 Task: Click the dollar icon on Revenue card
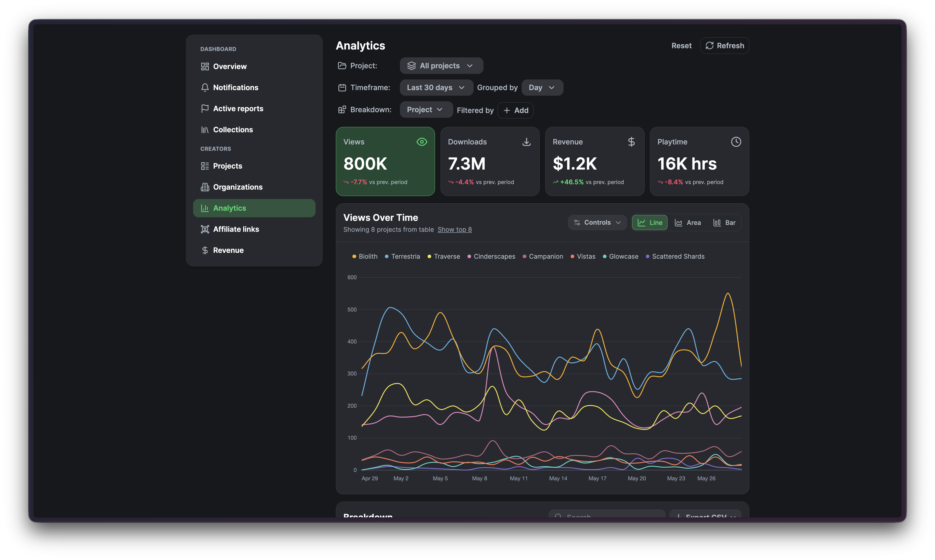click(x=631, y=142)
